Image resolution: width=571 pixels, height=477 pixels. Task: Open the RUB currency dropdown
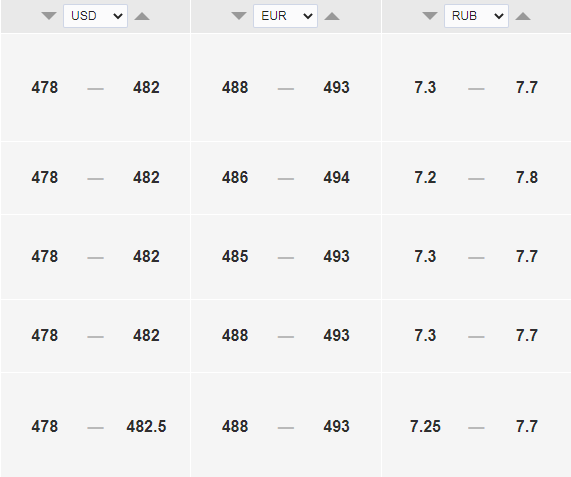[476, 16]
